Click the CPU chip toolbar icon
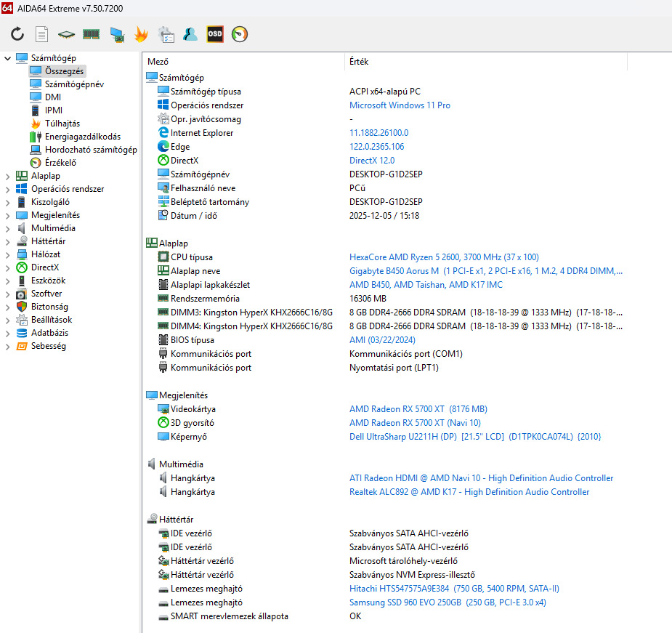The height and width of the screenshot is (633, 672). pyautogui.click(x=66, y=34)
